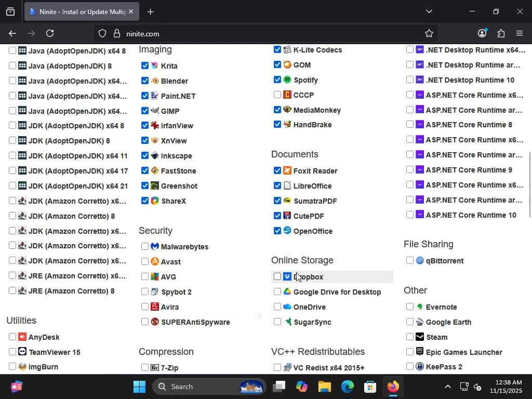Open the Firefox application menu
532x399 pixels.
point(520,33)
